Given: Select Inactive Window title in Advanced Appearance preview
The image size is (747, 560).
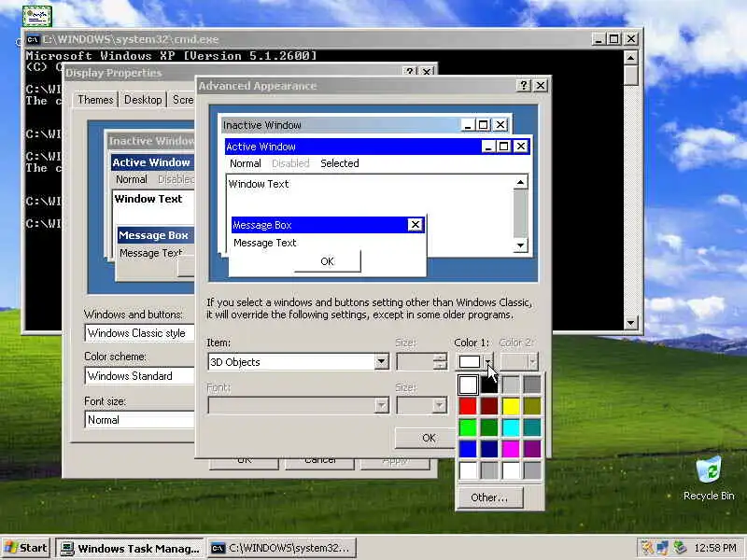Looking at the screenshot, I should click(x=262, y=125).
